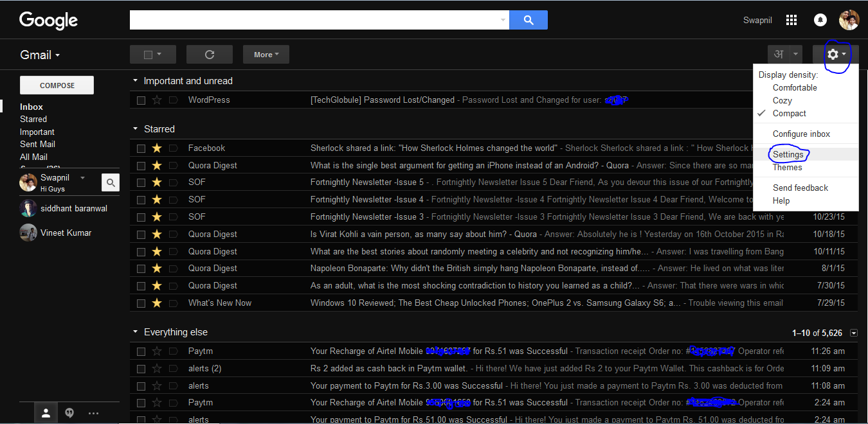Tick the WordPress email checkbox

click(141, 100)
